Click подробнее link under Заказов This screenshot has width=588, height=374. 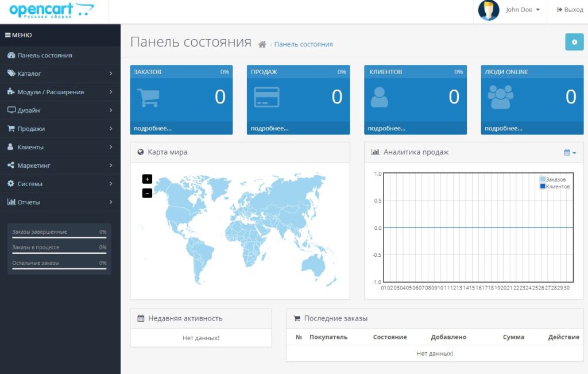tap(153, 128)
